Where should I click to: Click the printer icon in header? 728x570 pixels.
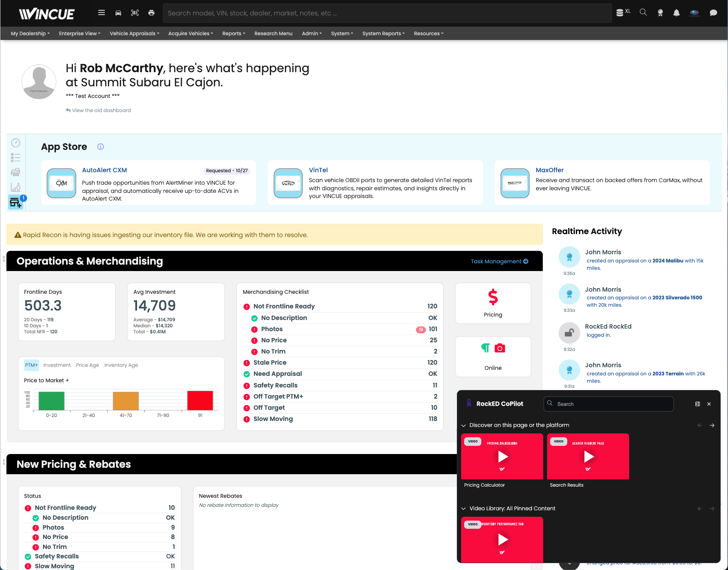point(151,13)
